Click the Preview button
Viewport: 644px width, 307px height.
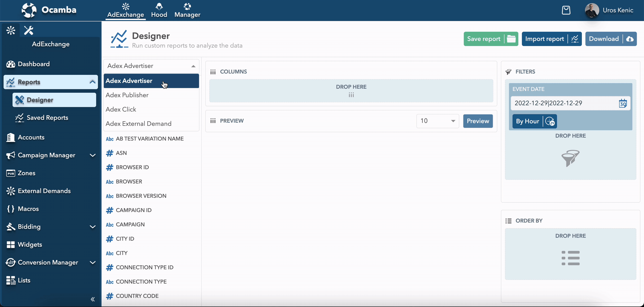click(x=478, y=121)
